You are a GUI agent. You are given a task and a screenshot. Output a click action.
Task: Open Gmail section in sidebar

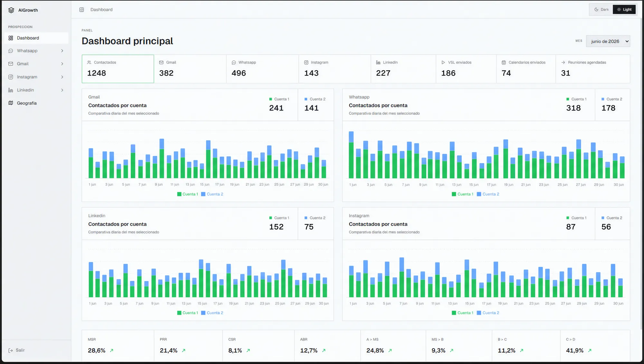coord(36,64)
